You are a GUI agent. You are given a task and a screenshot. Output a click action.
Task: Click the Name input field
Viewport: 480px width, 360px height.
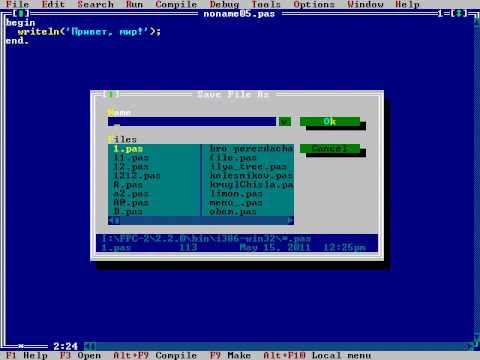pyautogui.click(x=192, y=122)
